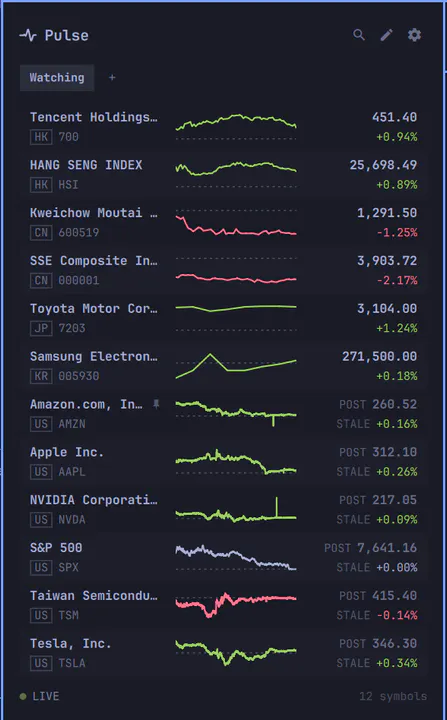
Task: Select the Apple Inc. name
Action: [x=67, y=452]
